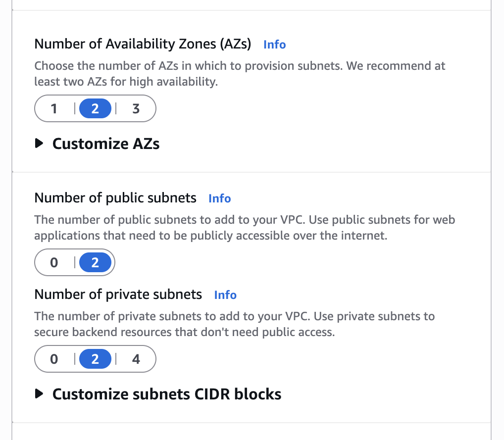
Task: Open Info link for public subnets
Action: [219, 198]
